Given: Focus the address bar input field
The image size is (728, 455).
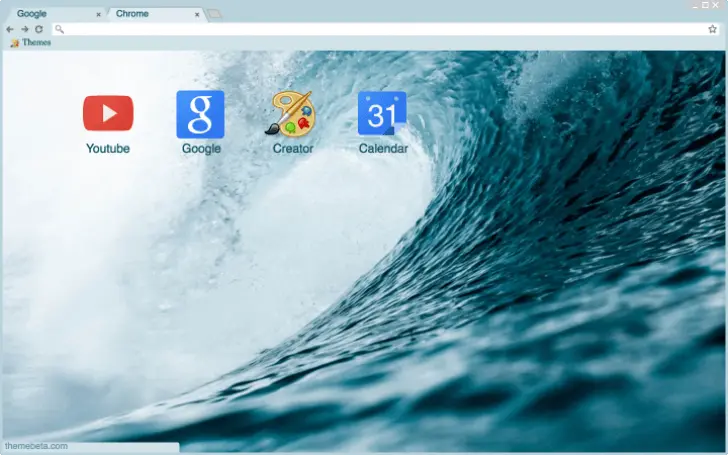Looking at the screenshot, I should pos(380,29).
